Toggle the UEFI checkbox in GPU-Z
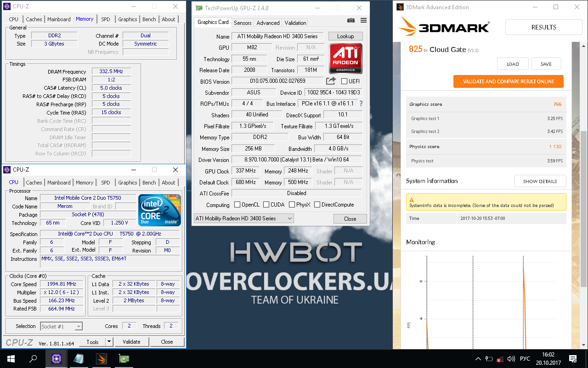 tap(345, 81)
